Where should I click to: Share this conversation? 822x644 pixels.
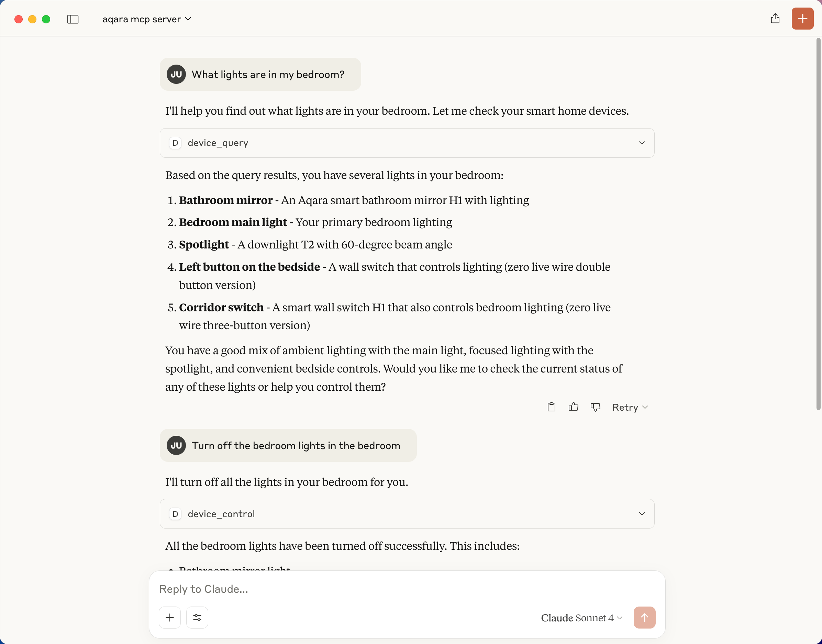point(775,19)
